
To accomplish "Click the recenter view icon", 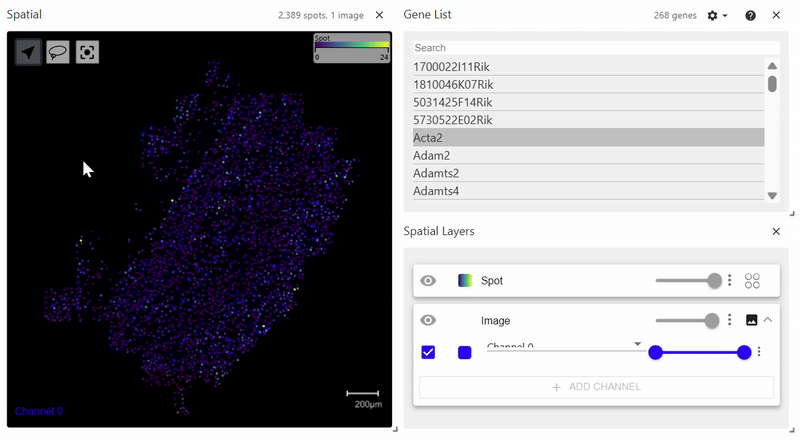I will tap(88, 52).
